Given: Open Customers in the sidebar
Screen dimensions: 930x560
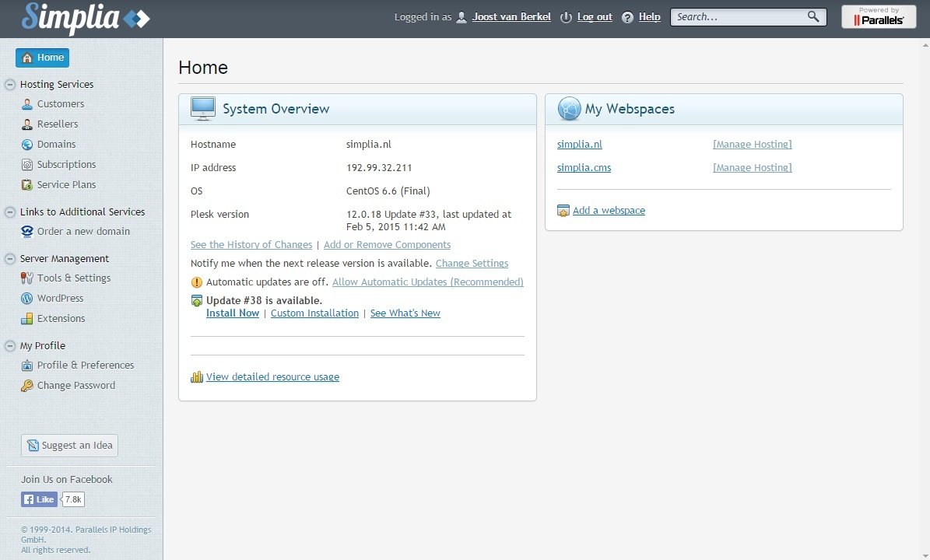Looking at the screenshot, I should pos(61,103).
